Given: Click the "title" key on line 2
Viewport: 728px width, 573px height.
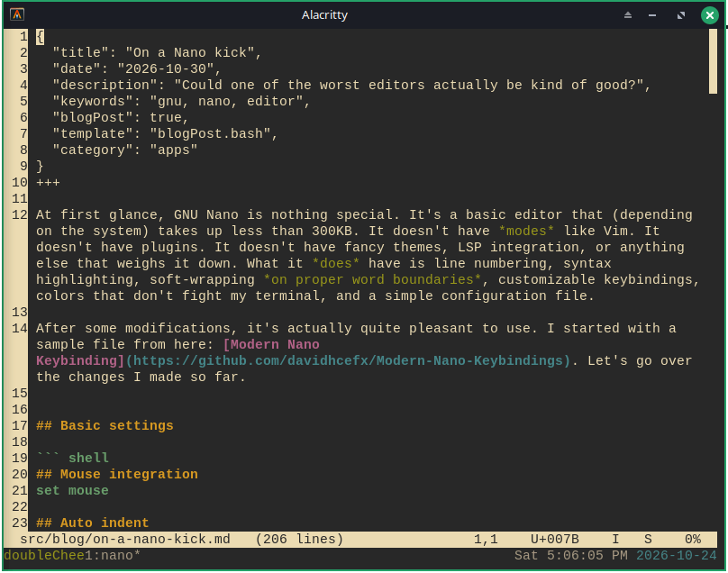Looking at the screenshot, I should click(81, 53).
